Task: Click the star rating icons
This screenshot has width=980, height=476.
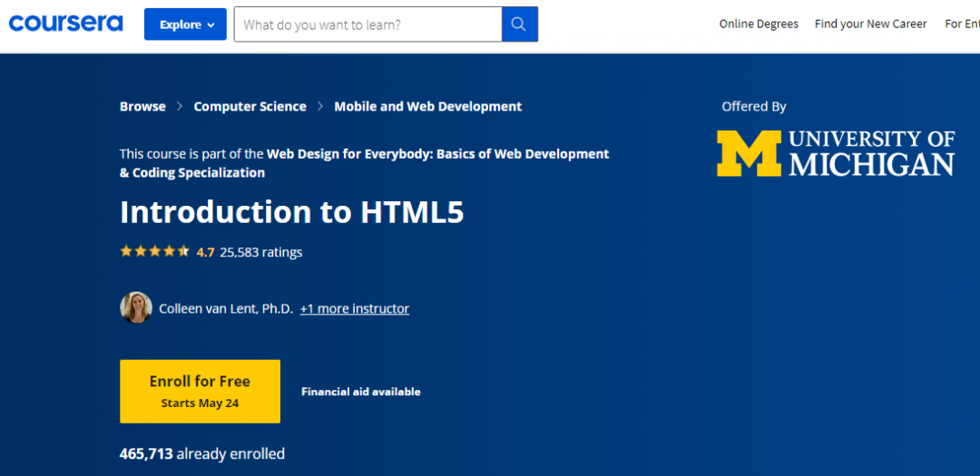Action: pos(154,252)
